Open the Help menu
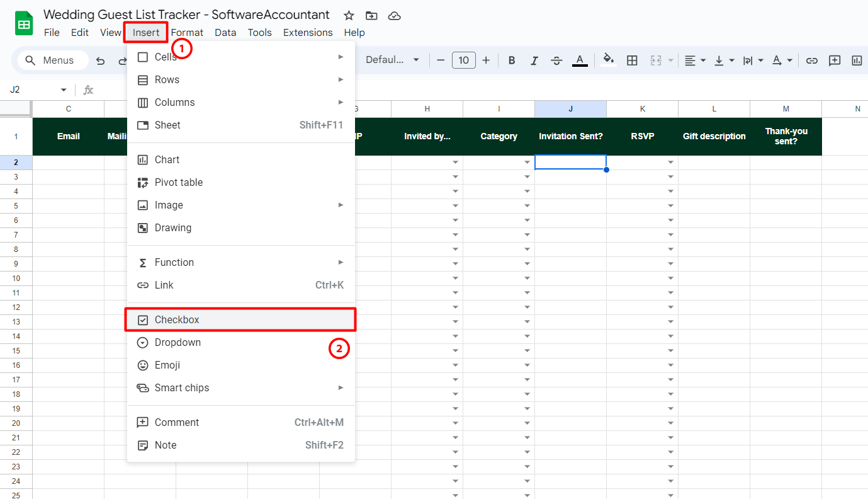Image resolution: width=868 pixels, height=499 pixels. [354, 33]
